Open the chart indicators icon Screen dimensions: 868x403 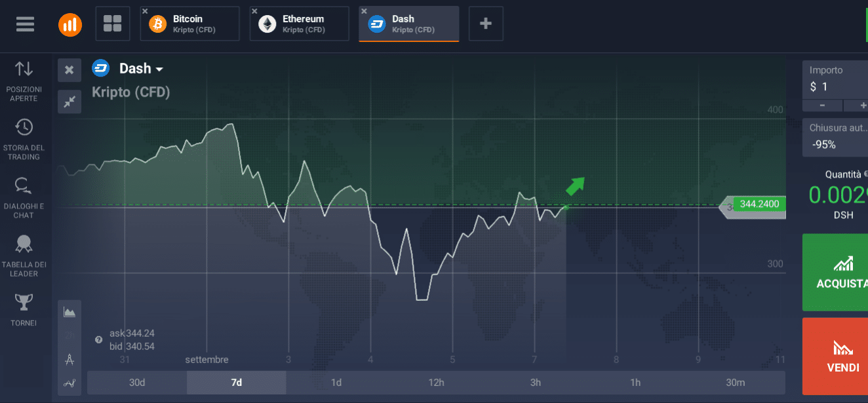[69, 383]
